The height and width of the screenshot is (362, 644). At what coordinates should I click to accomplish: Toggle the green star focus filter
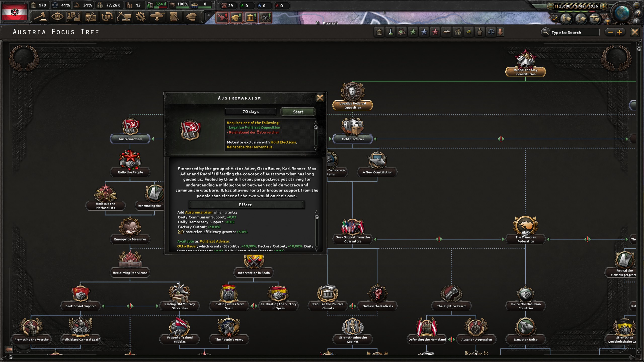[413, 32]
